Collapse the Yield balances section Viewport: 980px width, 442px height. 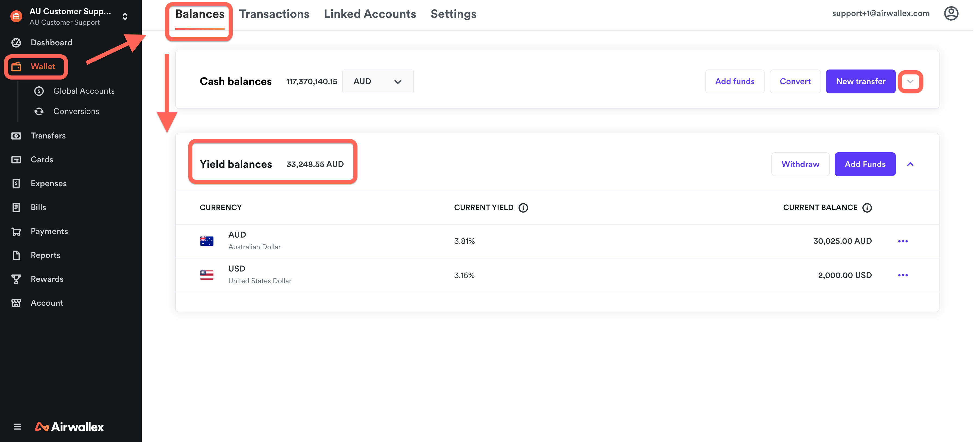(x=911, y=163)
